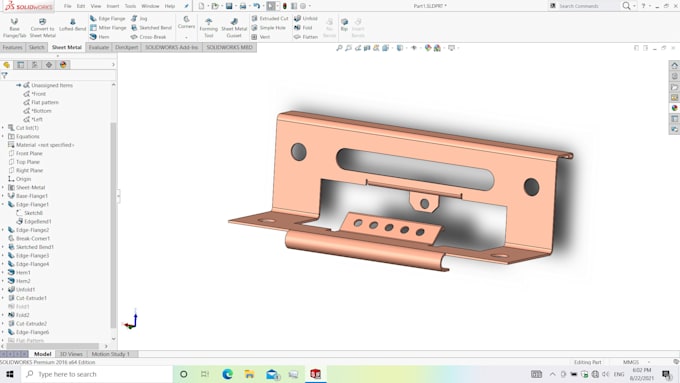Click the Windows search box in taskbar
The height and width of the screenshot is (383, 680).
coord(97,374)
